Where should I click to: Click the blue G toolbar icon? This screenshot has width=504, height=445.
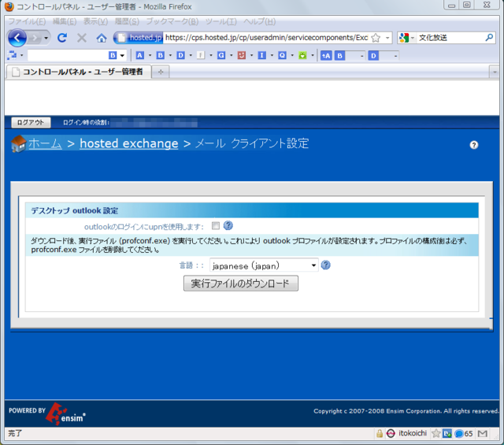tap(221, 55)
